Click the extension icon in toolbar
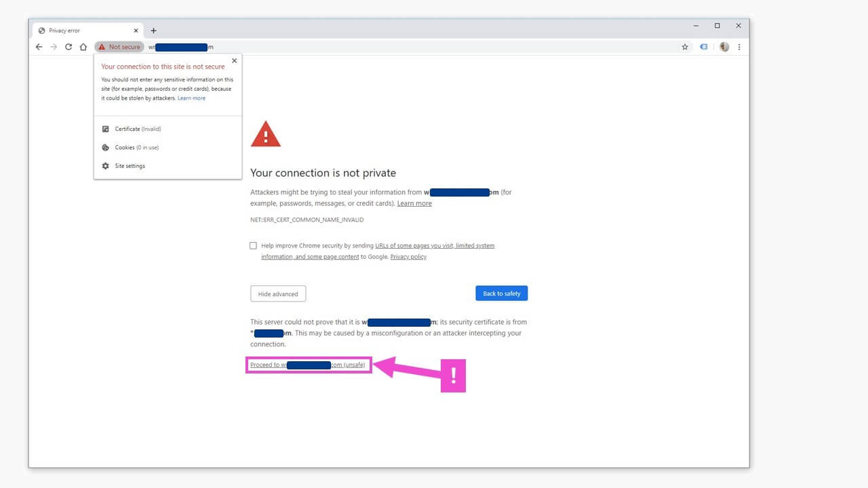Image resolution: width=868 pixels, height=488 pixels. (x=704, y=47)
